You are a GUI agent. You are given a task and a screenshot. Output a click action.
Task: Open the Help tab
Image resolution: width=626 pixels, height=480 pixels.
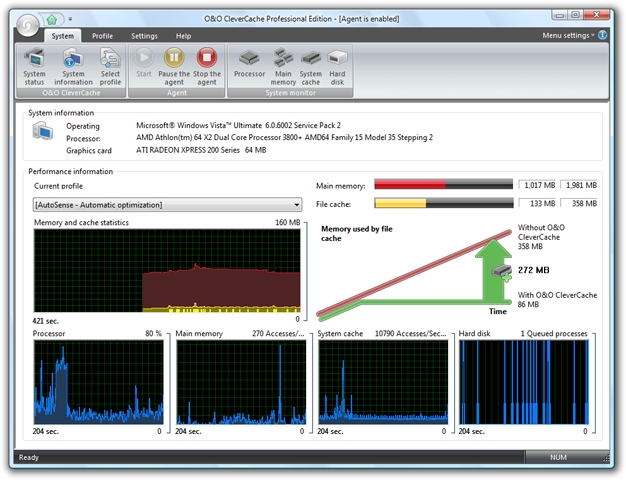[x=183, y=36]
